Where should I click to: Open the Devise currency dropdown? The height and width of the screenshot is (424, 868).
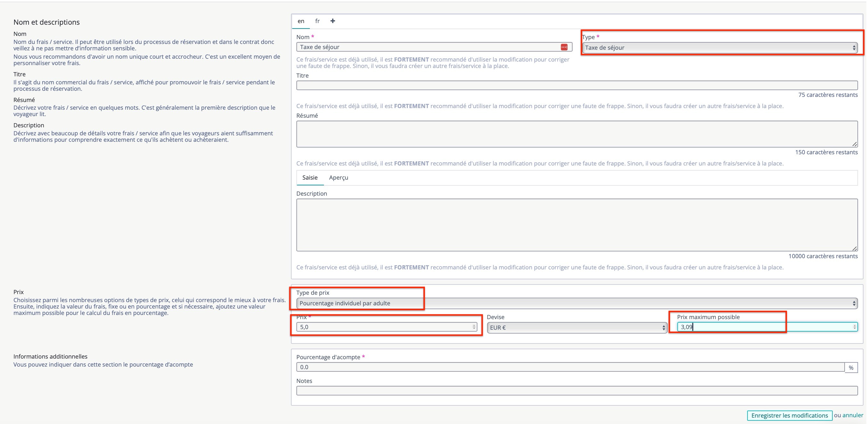(x=576, y=327)
